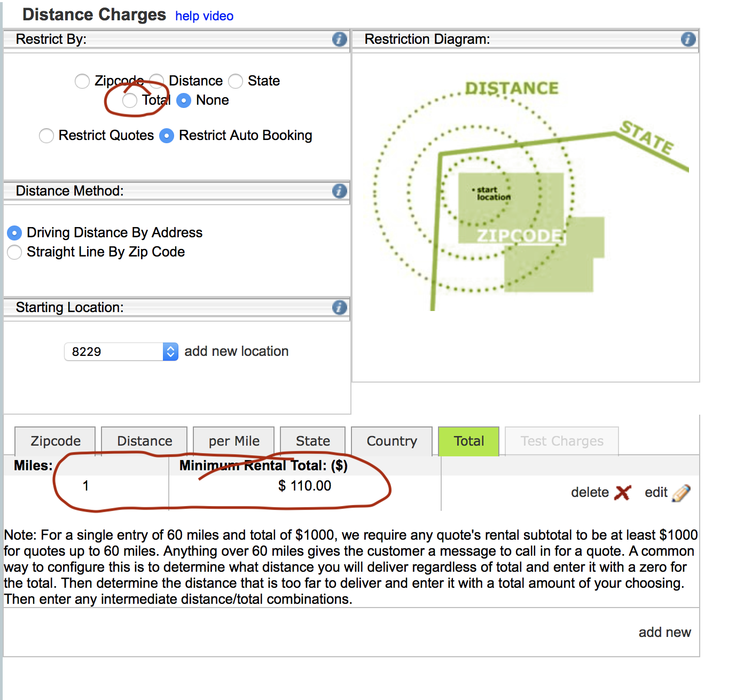Click add new at the bottom right
Screen dimensions: 736x700
[x=664, y=632]
